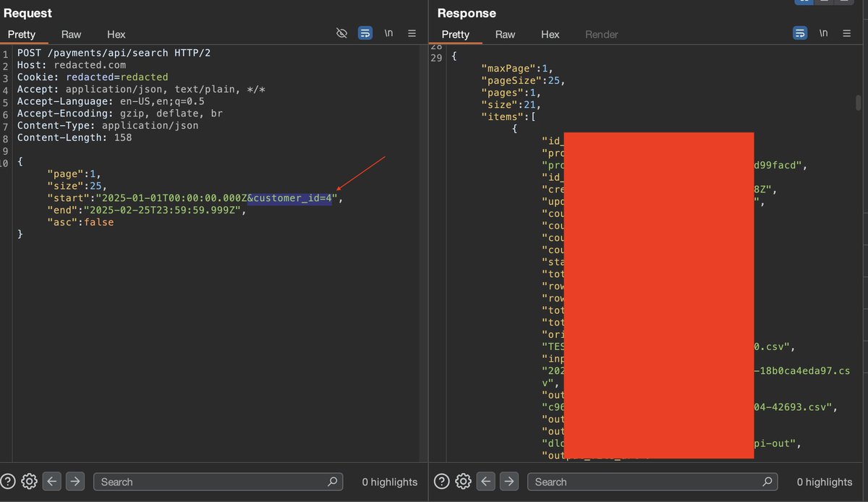The image size is (868, 502).
Task: Click the highlighted '&customer_id=4' text
Action: [289, 198]
